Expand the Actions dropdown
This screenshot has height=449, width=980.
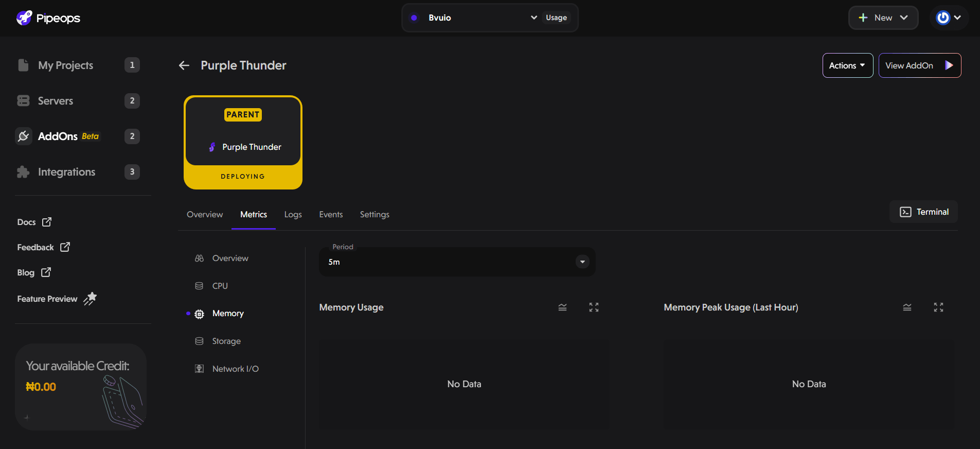[848, 65]
